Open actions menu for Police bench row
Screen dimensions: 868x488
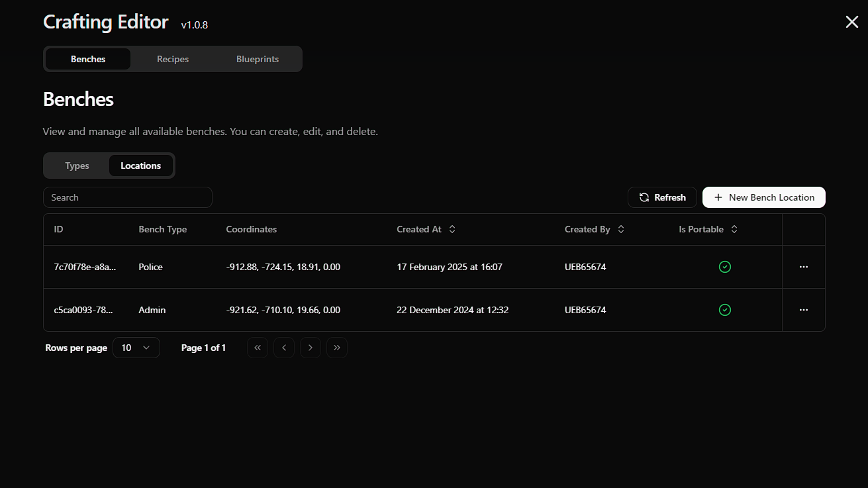[x=803, y=267]
